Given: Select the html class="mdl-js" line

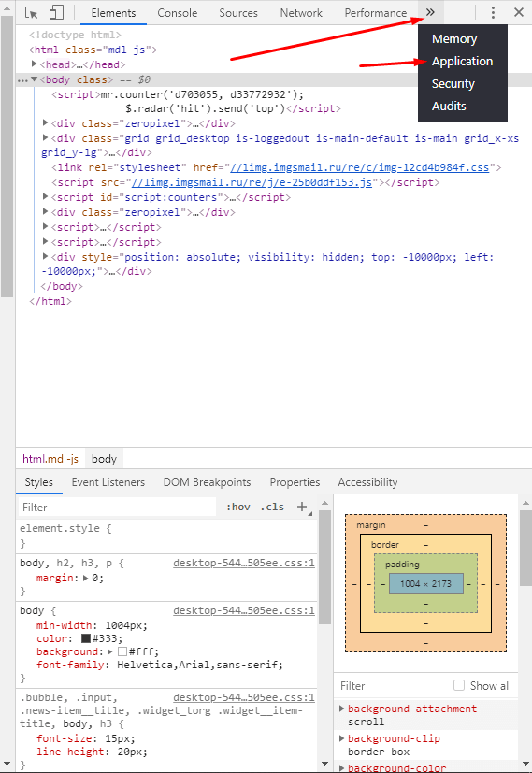Looking at the screenshot, I should coord(93,50).
